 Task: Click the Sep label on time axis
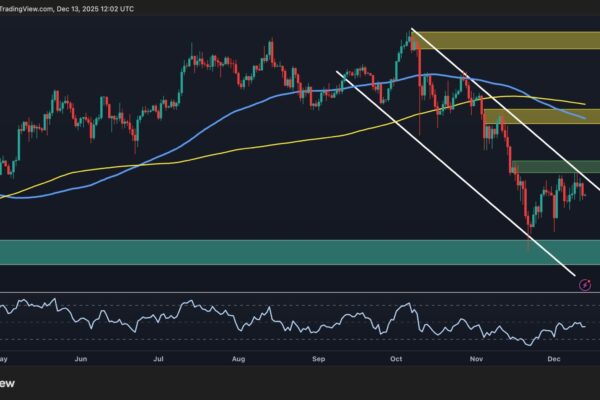point(318,357)
